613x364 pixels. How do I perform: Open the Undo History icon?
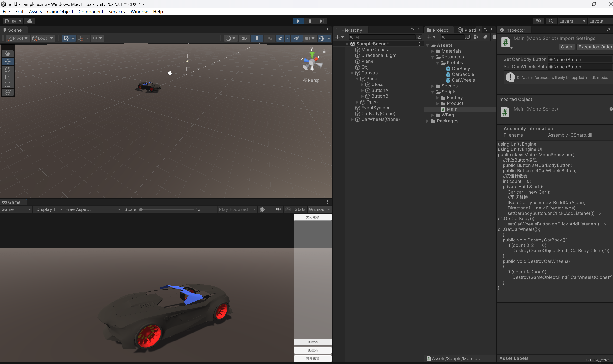(538, 21)
